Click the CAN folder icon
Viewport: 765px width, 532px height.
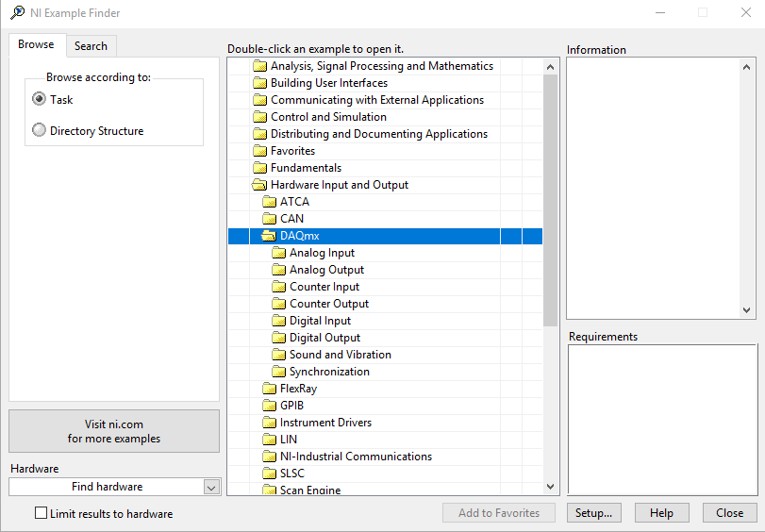pyautogui.click(x=270, y=219)
